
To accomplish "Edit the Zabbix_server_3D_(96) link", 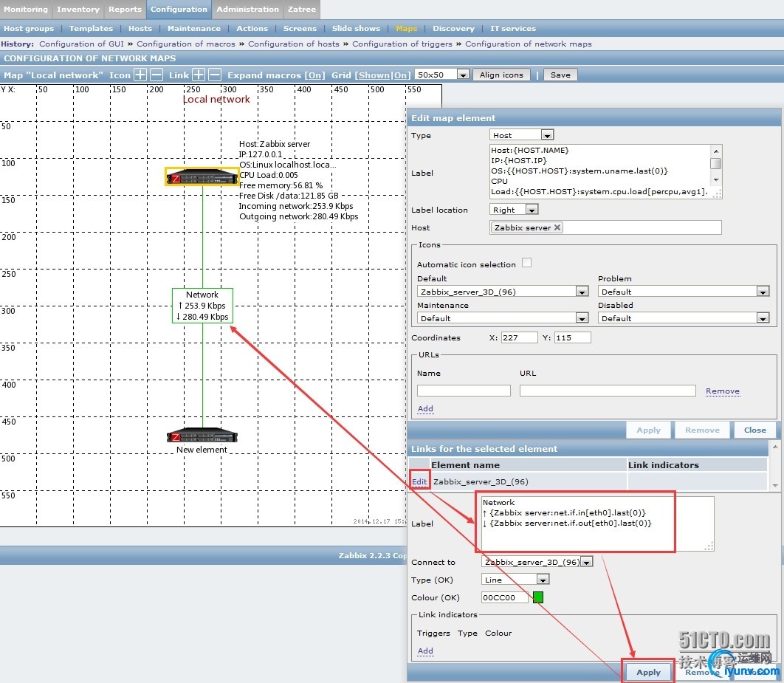I will [419, 481].
